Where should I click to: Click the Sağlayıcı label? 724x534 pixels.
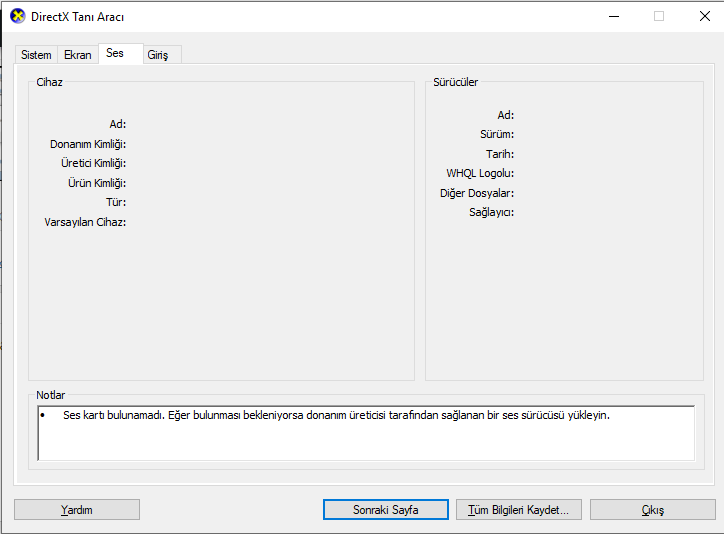(491, 212)
